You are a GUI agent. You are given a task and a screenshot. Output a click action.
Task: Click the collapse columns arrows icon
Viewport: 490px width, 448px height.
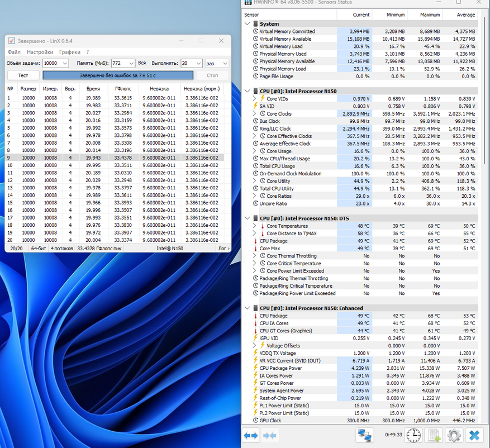point(270,435)
